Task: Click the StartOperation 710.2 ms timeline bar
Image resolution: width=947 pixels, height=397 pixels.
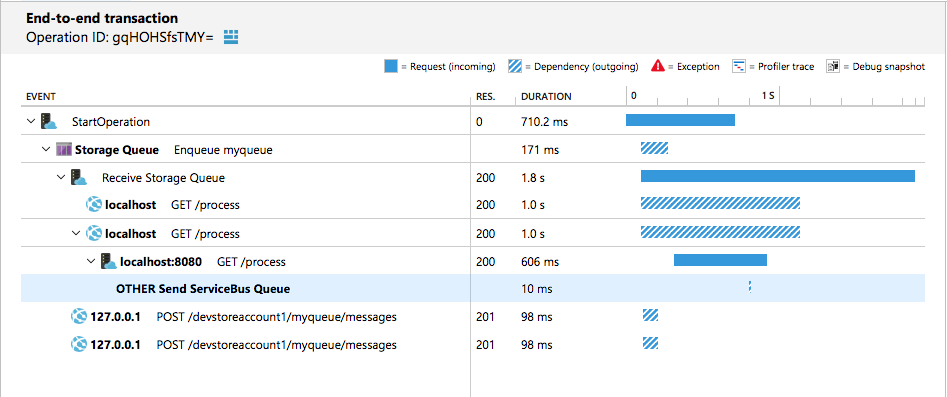Action: pos(680,120)
